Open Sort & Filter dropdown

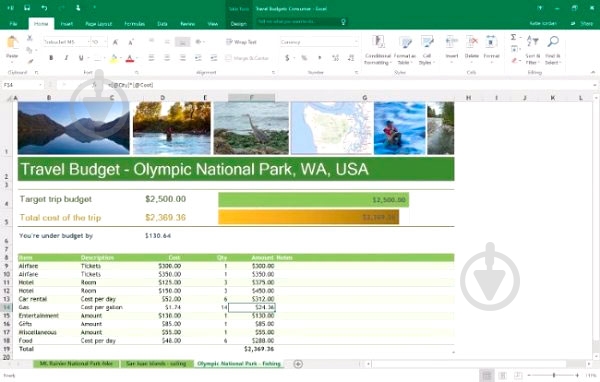[x=532, y=50]
